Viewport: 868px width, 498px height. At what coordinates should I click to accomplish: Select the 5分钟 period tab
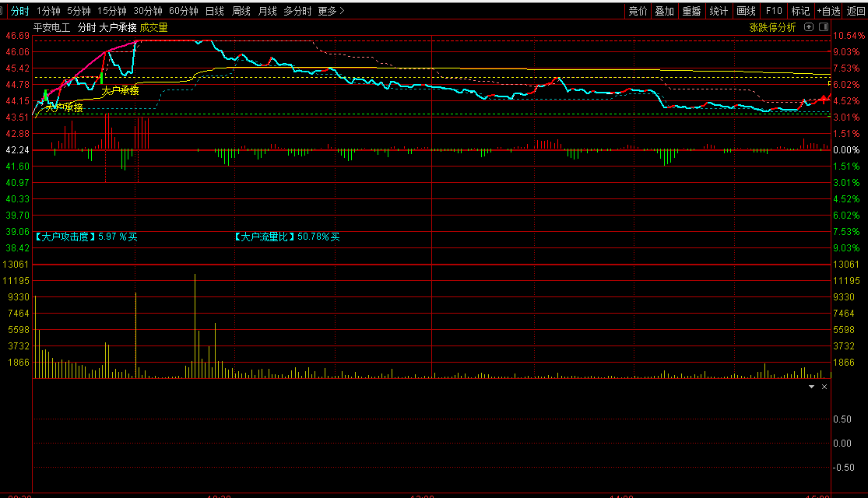[79, 11]
